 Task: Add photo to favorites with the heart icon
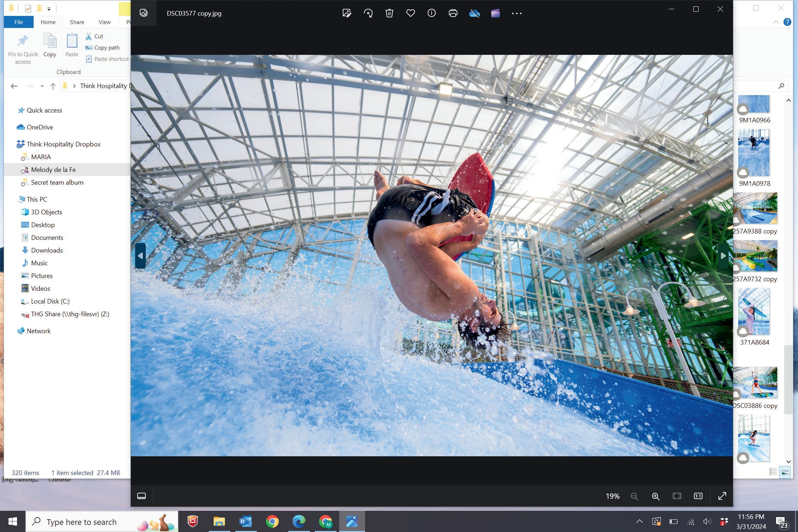pos(410,13)
